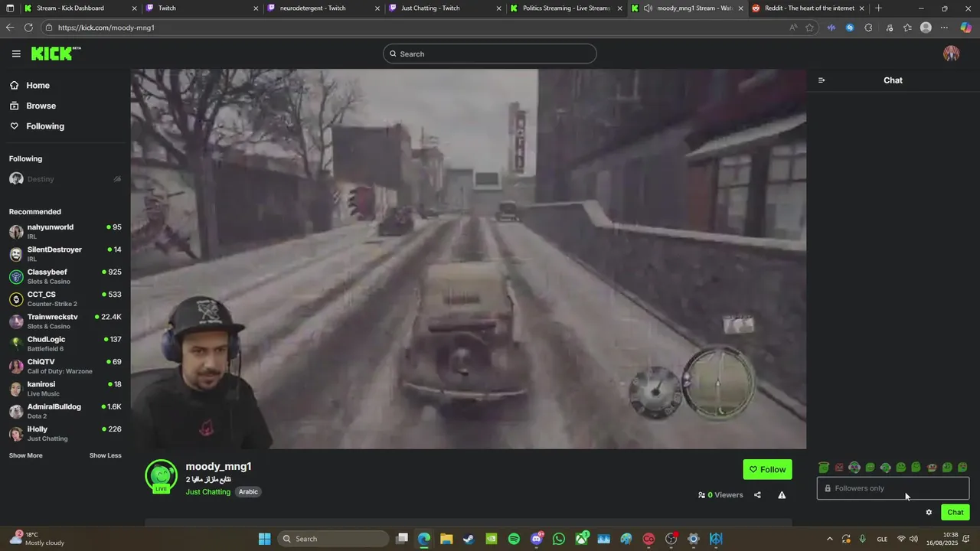
Task: Open Just Chatting category link
Action: pyautogui.click(x=207, y=491)
